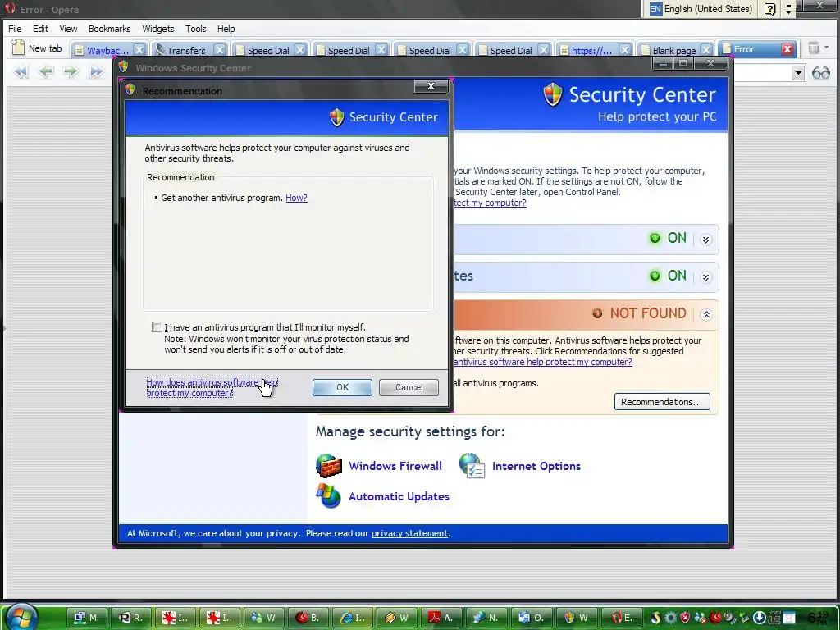Click the Internet Options globe icon
The height and width of the screenshot is (630, 840).
472,465
